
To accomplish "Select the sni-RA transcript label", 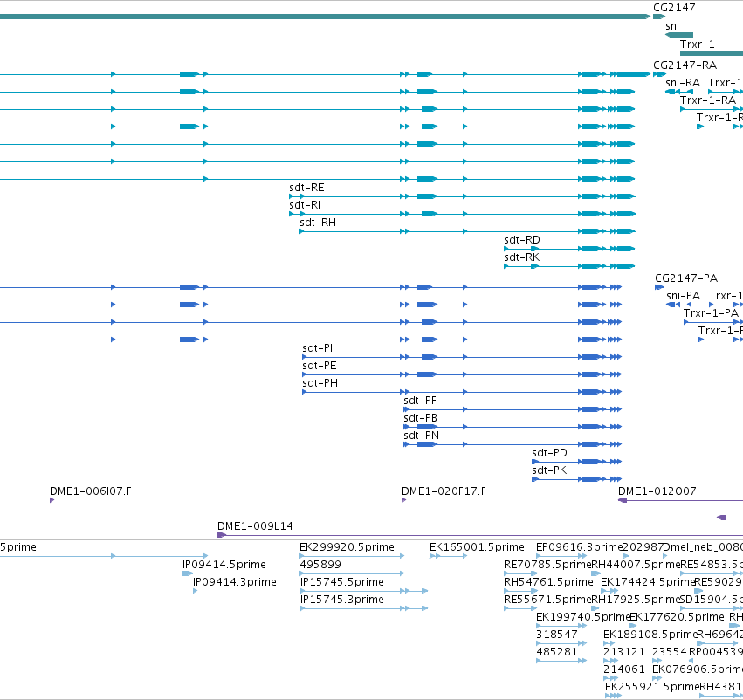I will pyautogui.click(x=683, y=82).
